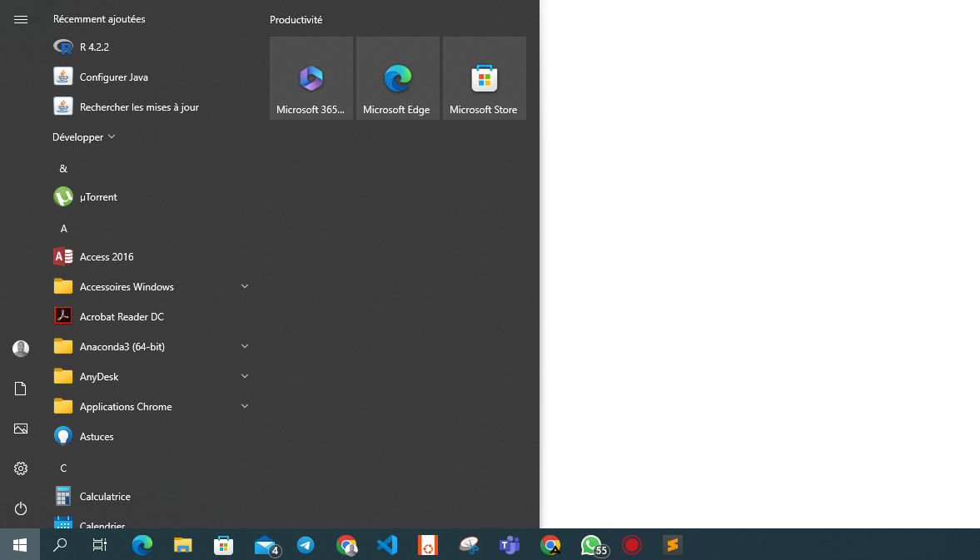
Task: Open Rechercher les mises à jour
Action: (x=152, y=107)
